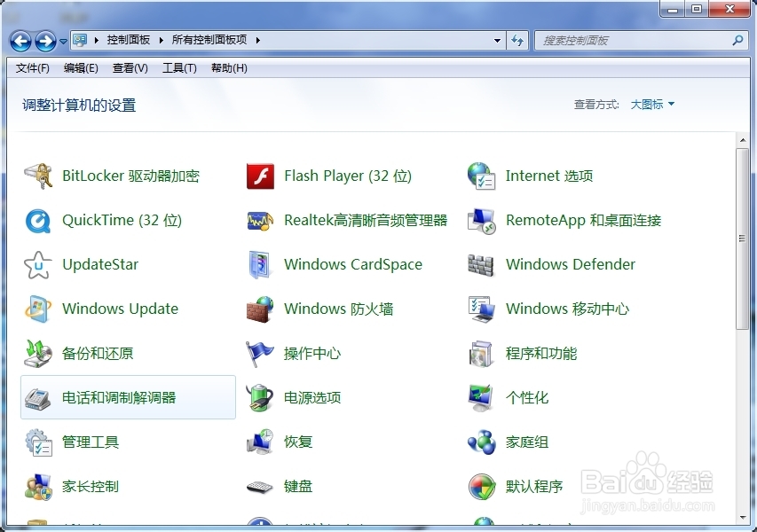
Task: Click the Flash Player red icon
Action: coord(260,176)
